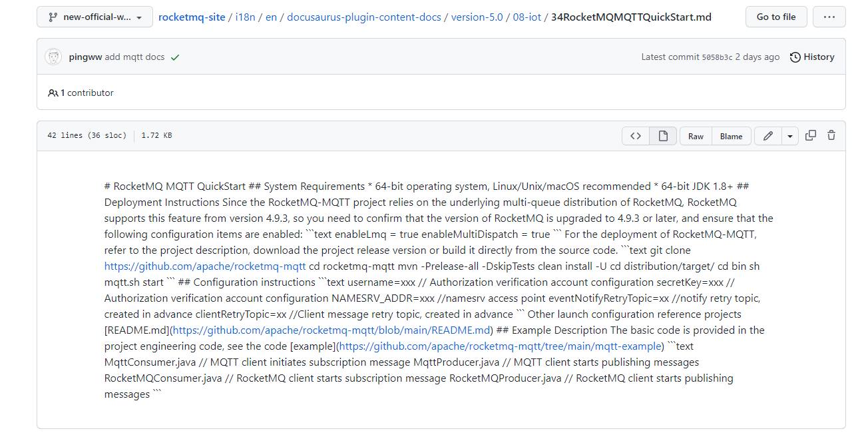Screen dimensions: 868x437
Task: Expand edit options dropdown arrow
Action: coord(789,136)
